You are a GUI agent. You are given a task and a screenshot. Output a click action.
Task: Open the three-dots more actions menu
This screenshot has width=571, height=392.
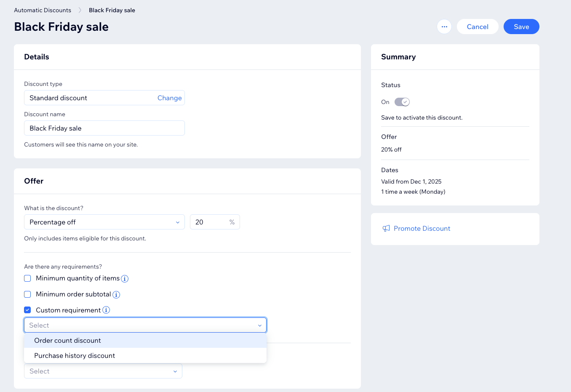(x=444, y=27)
